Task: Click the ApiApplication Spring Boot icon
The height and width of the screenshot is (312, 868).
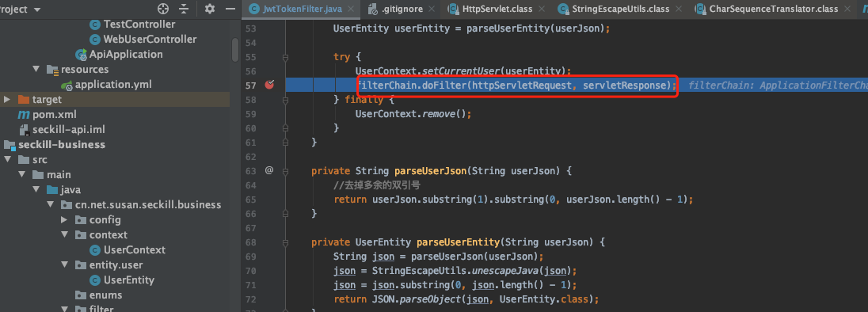Action: point(81,54)
